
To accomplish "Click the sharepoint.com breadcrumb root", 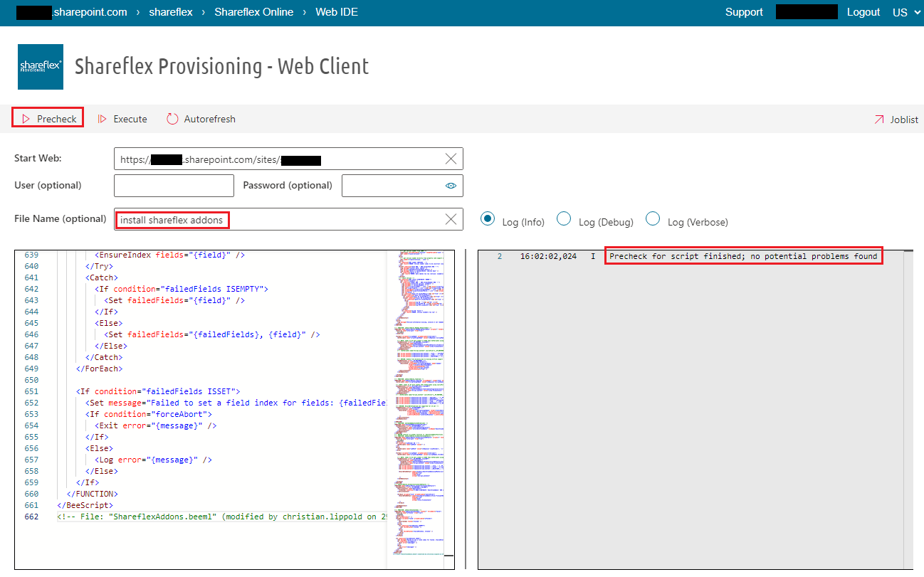I will tap(71, 12).
